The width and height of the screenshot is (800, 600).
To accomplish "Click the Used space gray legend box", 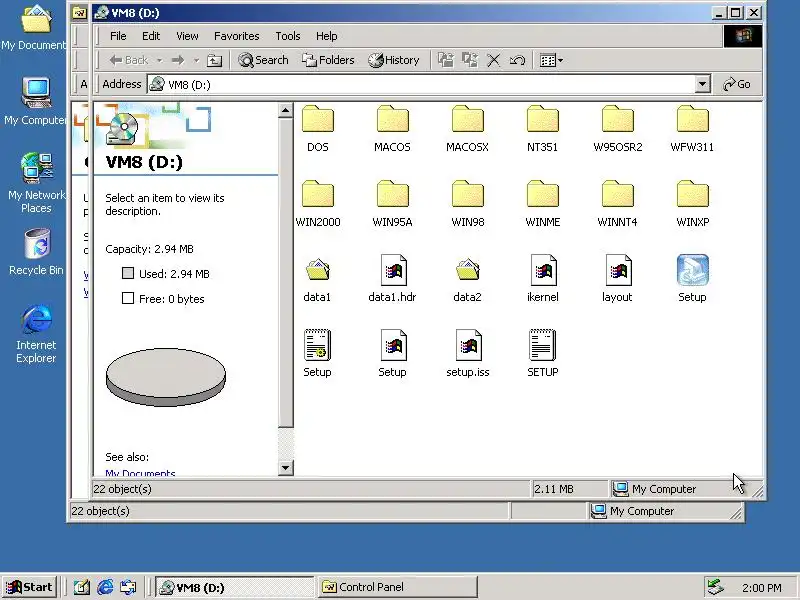I will (128, 273).
